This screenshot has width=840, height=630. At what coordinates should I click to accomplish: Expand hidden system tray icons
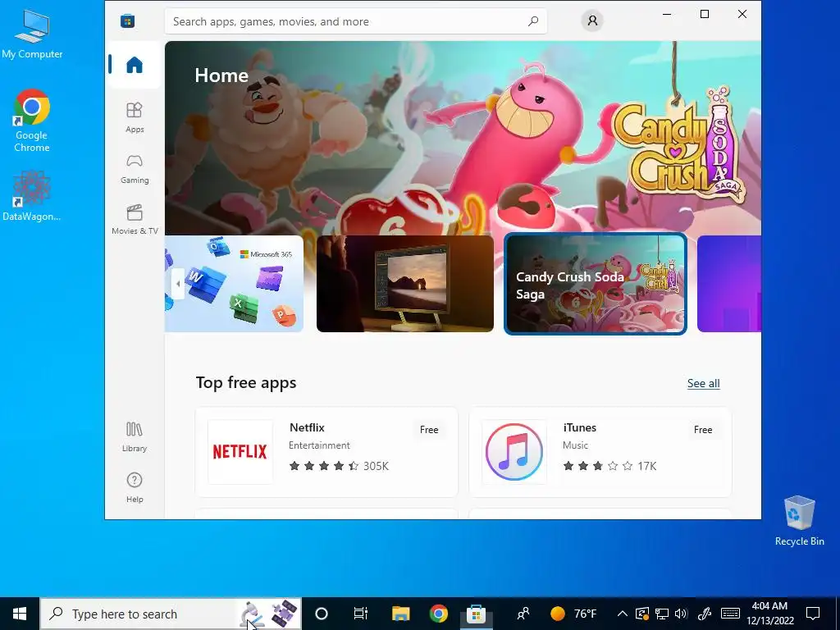622,614
